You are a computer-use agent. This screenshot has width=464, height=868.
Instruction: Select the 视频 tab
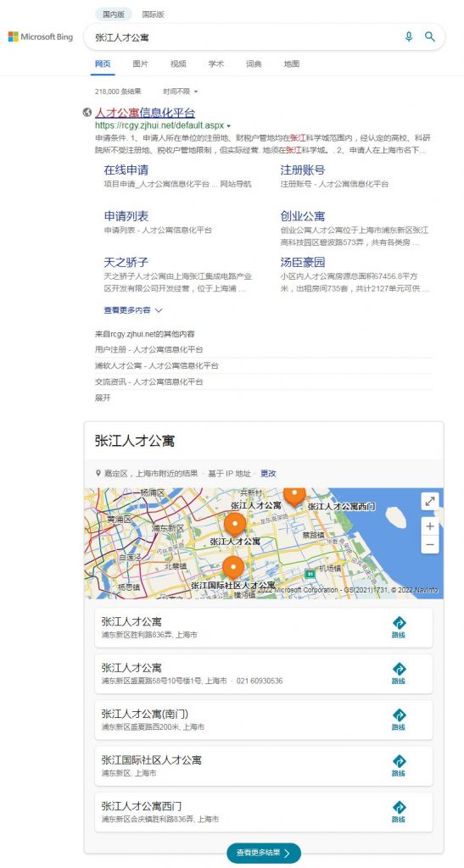[x=178, y=64]
